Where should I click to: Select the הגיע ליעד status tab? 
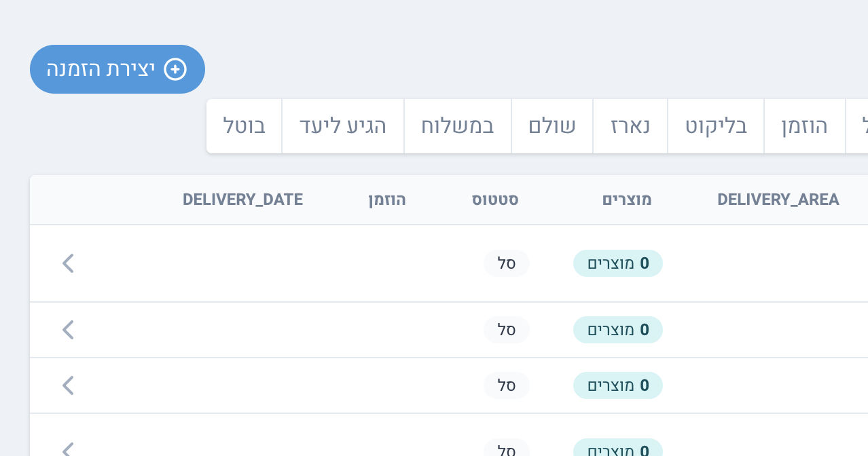tap(343, 126)
